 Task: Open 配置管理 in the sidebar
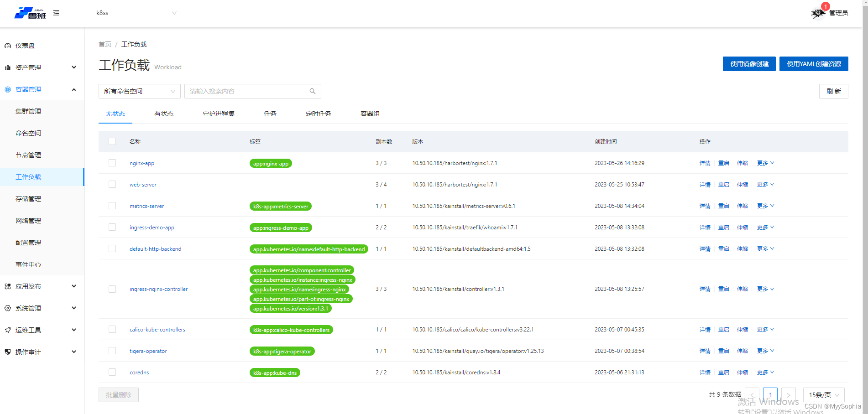[x=28, y=243]
